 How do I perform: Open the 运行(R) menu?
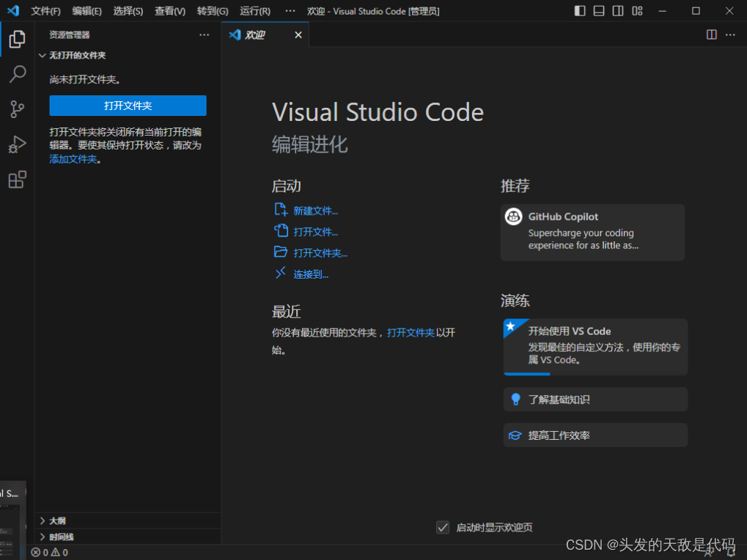tap(255, 11)
